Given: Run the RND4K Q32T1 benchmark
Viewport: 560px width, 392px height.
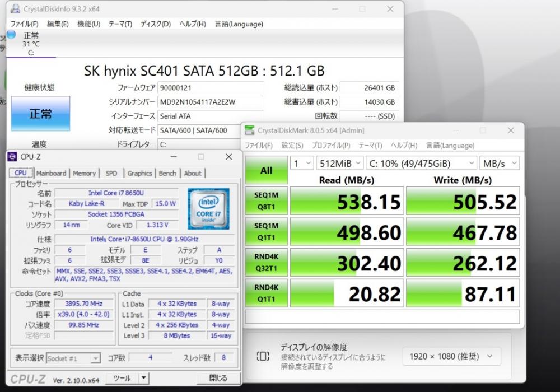Looking at the screenshot, I should click(267, 263).
